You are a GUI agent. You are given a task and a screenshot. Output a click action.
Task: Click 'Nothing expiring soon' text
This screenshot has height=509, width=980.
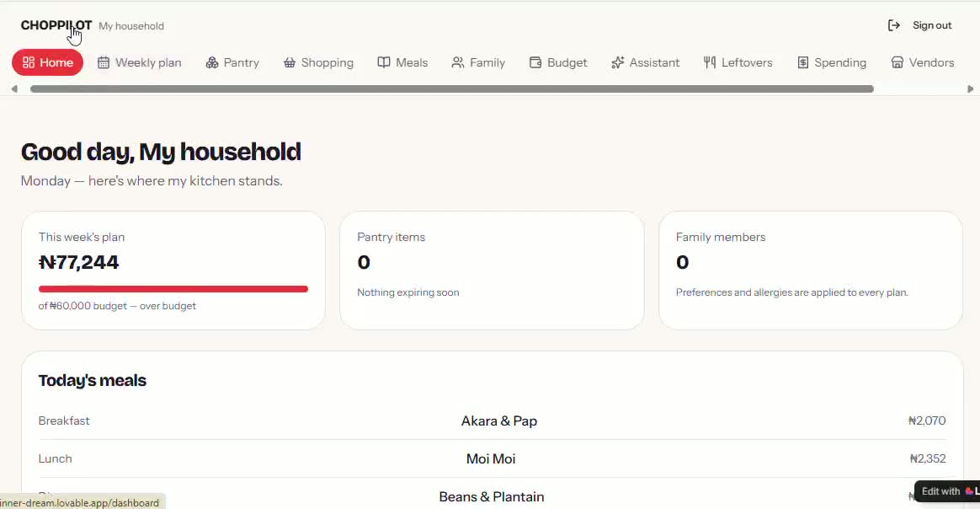[408, 292]
